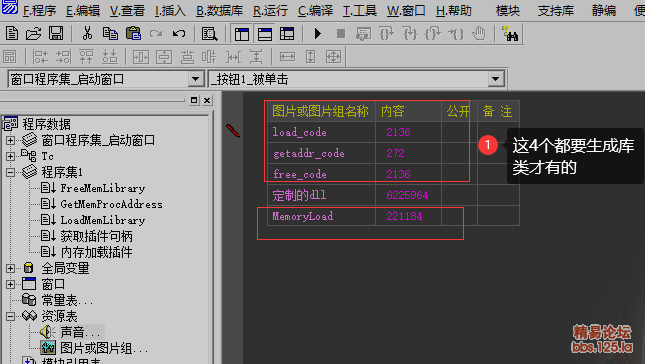Click the Cut scissors icon
Image resolution: width=645 pixels, height=364 pixels.
point(87,33)
